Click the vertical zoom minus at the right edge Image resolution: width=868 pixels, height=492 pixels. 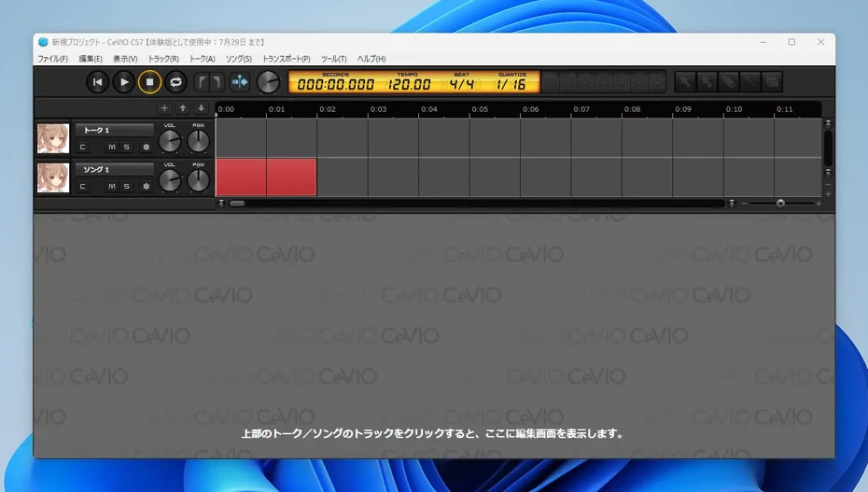828,184
